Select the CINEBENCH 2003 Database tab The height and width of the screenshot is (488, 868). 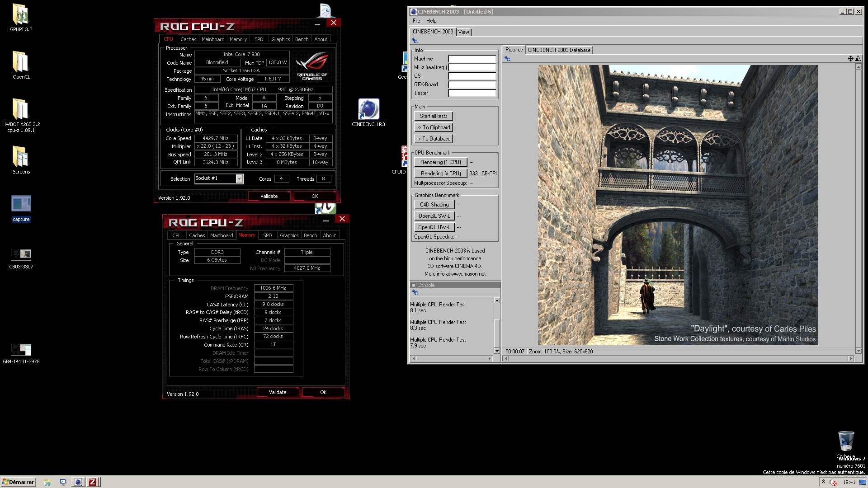(x=559, y=50)
